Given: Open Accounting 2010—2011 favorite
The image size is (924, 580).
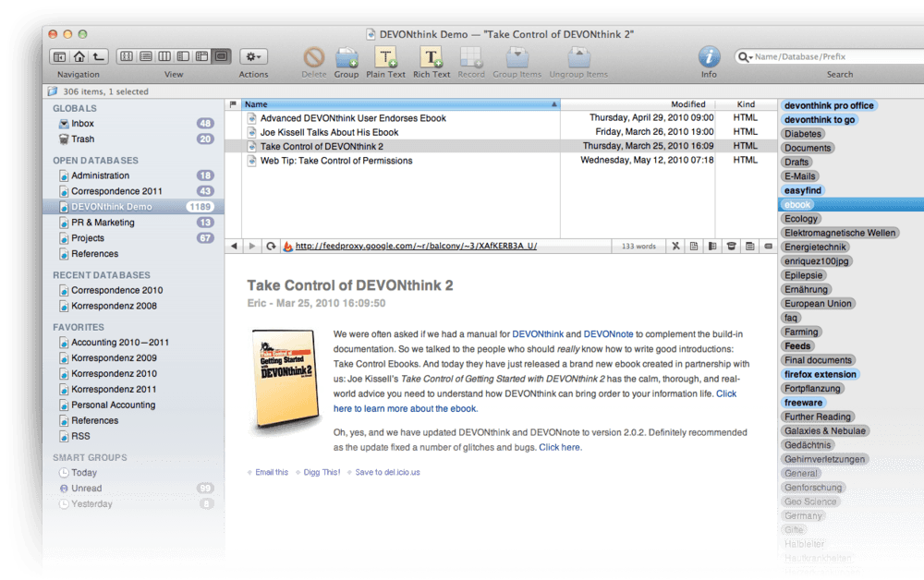Looking at the screenshot, I should tap(134, 342).
